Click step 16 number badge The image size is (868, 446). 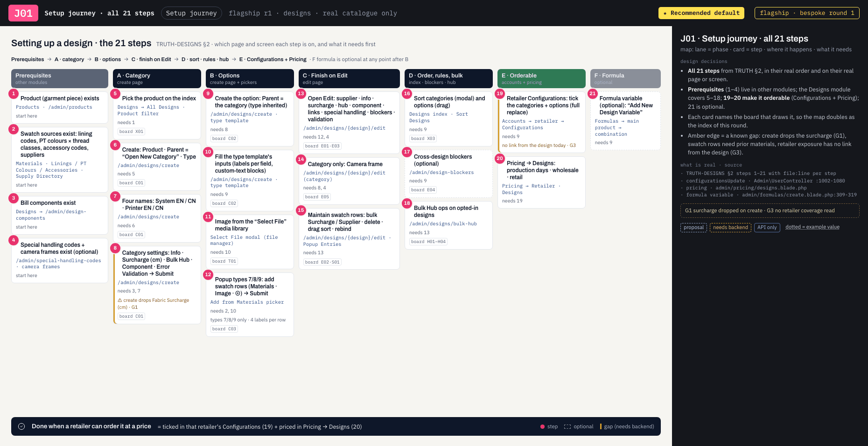pos(407,94)
